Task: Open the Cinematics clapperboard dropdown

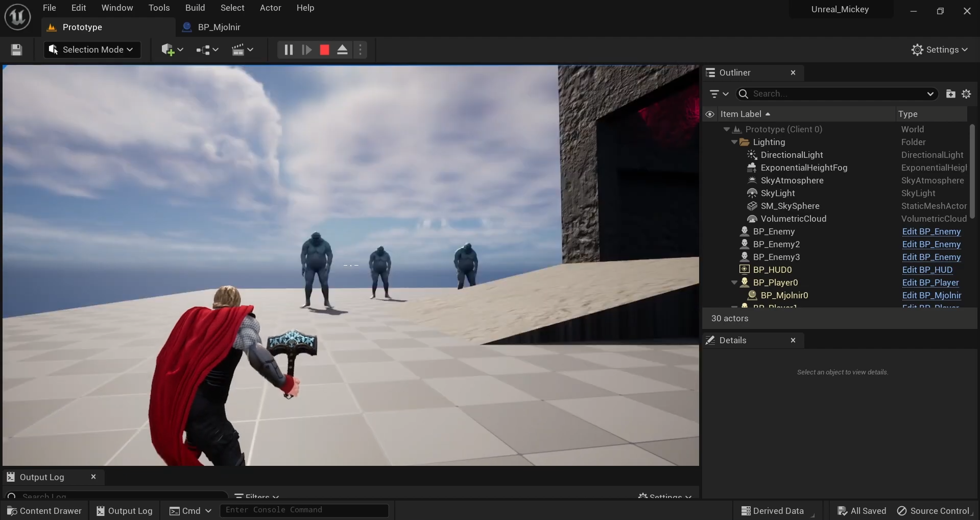Action: click(x=243, y=50)
